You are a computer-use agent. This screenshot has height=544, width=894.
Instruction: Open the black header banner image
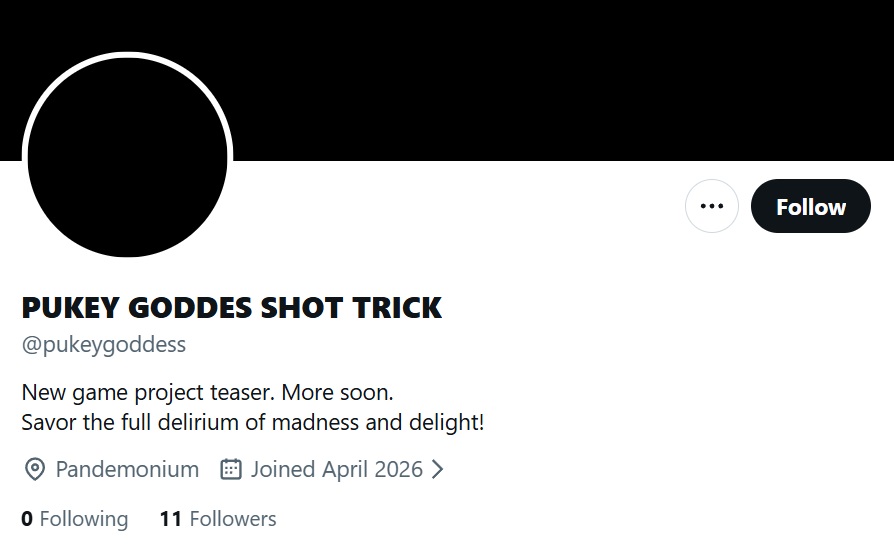560,80
